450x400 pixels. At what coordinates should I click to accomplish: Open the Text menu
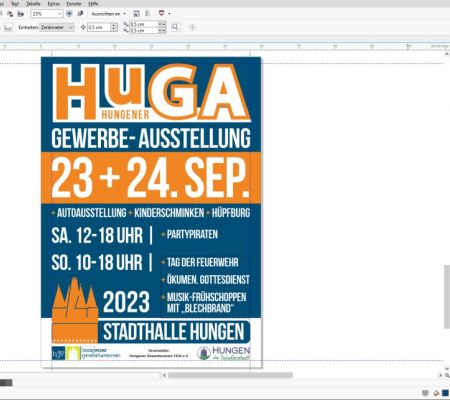[x=15, y=4]
